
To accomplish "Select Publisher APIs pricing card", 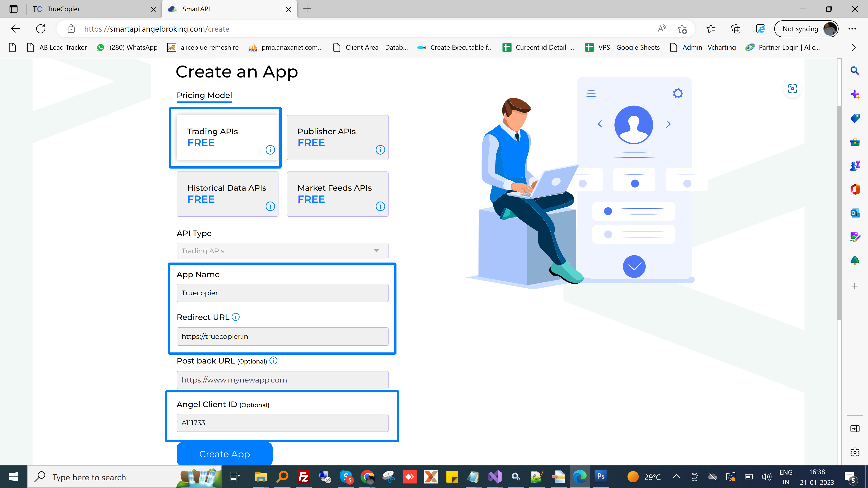I will (338, 137).
